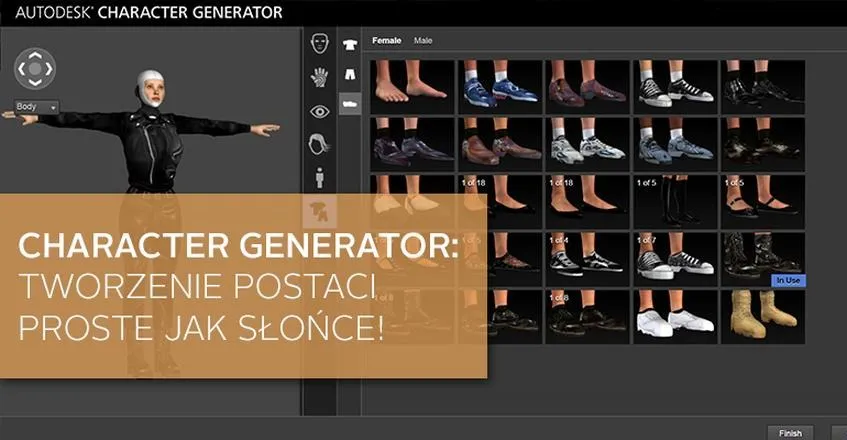Rotate view left with navigation wheel arrow
847x440 pixels.
coord(22,69)
